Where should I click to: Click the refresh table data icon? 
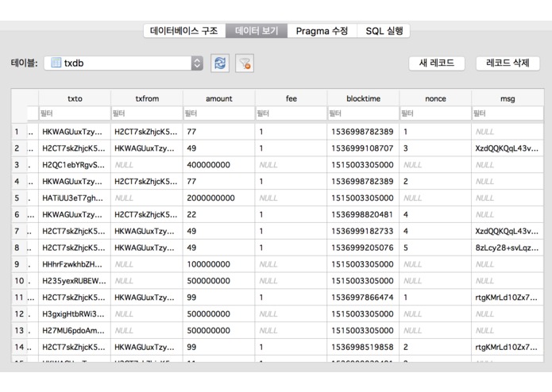tap(220, 63)
